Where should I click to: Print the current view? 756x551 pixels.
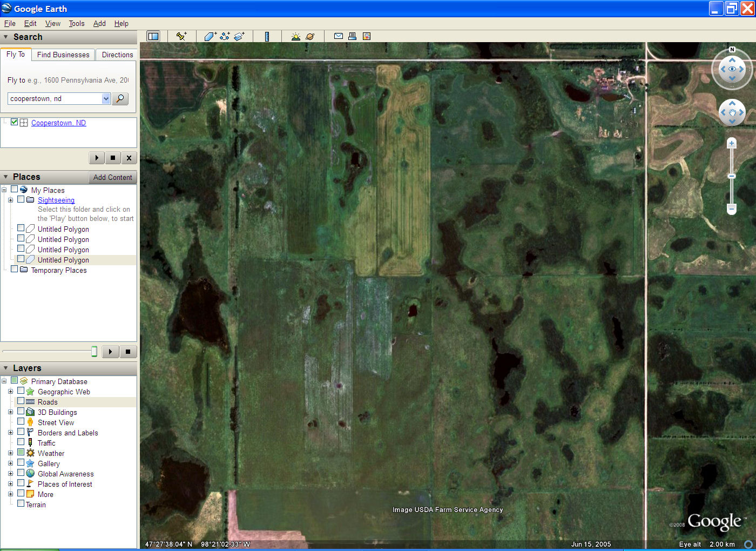pos(352,36)
